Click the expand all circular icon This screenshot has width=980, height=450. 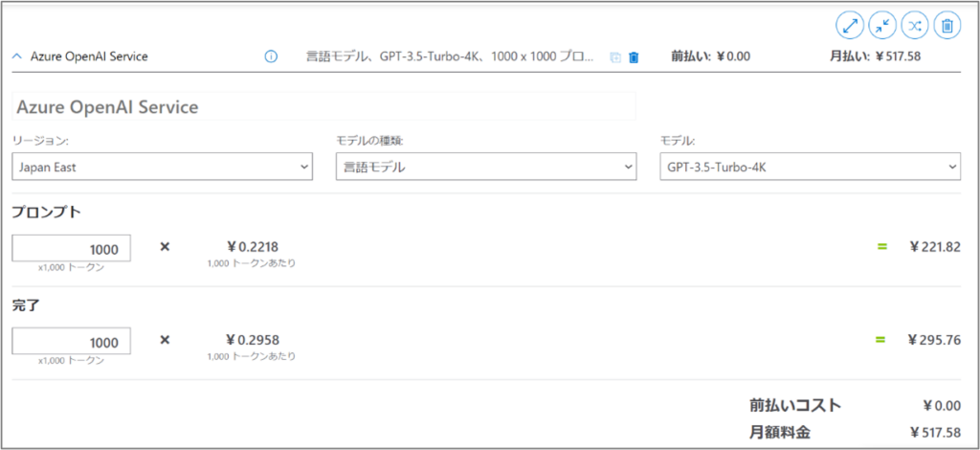[849, 25]
